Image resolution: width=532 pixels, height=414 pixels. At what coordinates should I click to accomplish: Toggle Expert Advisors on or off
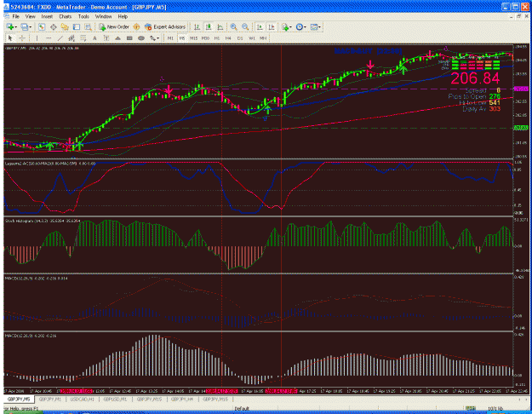[165, 26]
